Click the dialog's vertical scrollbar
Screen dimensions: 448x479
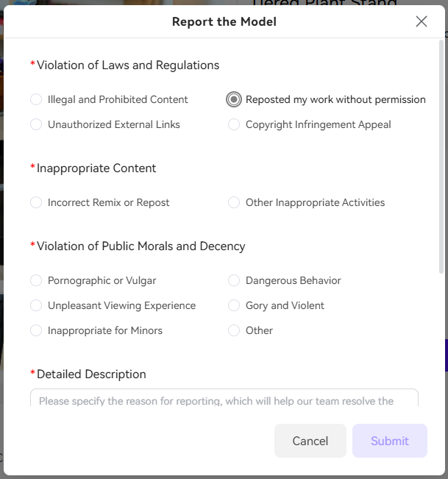click(x=441, y=157)
